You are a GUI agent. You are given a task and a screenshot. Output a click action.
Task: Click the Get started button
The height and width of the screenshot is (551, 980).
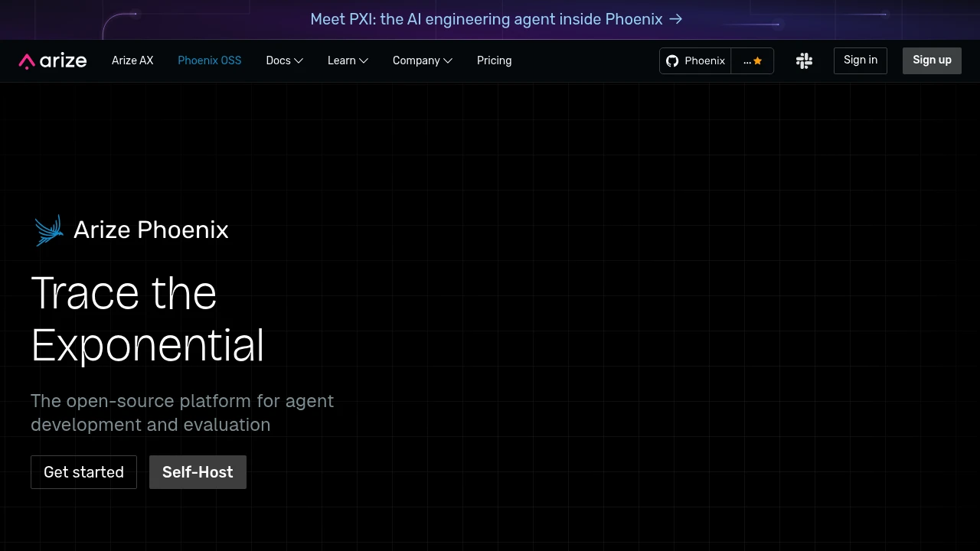(x=83, y=472)
